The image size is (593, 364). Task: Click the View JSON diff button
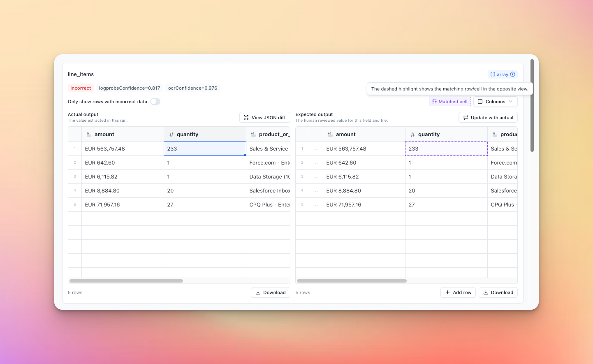[x=264, y=118]
